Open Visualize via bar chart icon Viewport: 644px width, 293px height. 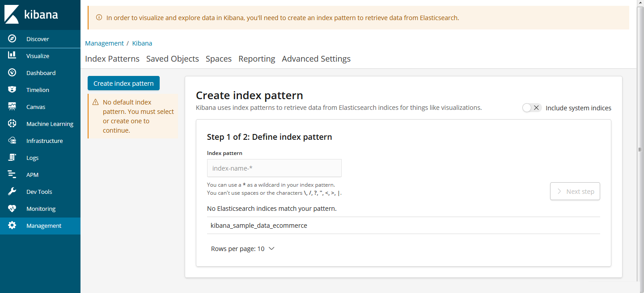[x=12, y=55]
